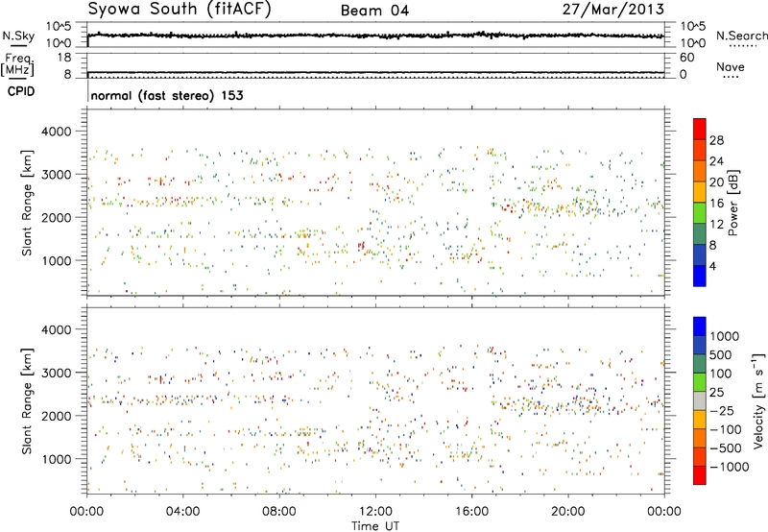Click the red bottom of the Velocity color bar
768x532 pixels.
click(x=700, y=475)
